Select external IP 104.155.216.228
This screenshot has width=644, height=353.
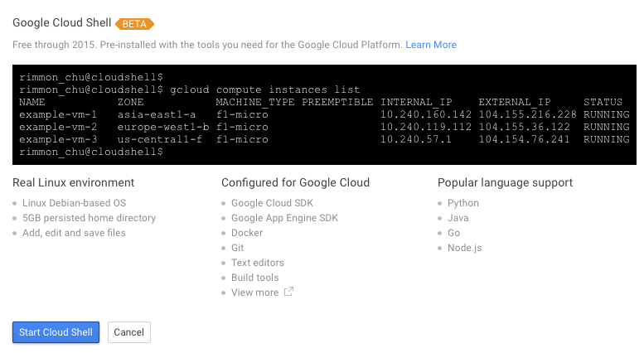pos(527,114)
